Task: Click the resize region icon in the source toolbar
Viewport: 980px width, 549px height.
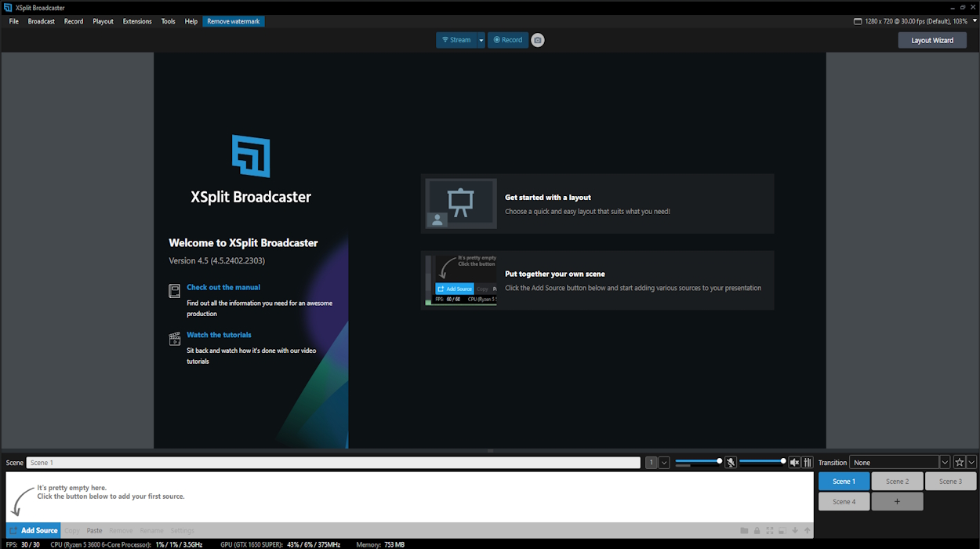Action: 782,530
